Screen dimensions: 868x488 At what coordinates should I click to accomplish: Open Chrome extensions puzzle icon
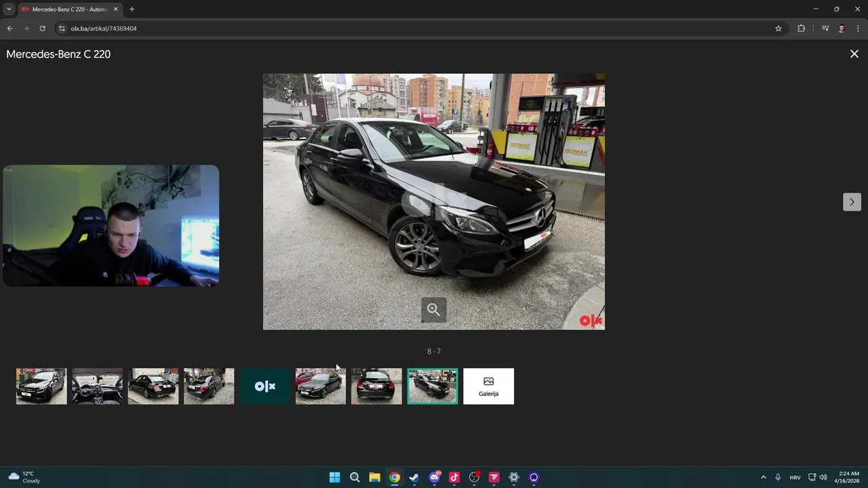(x=801, y=28)
